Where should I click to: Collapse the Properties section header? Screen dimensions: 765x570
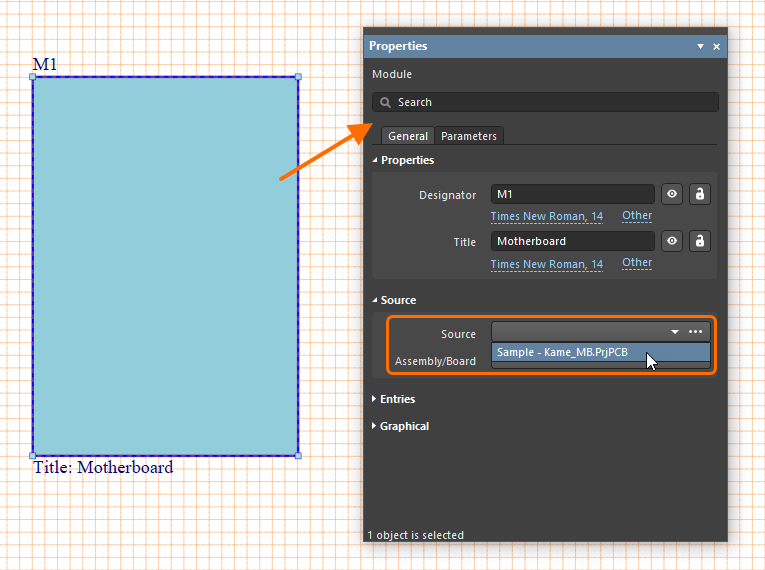pos(407,160)
